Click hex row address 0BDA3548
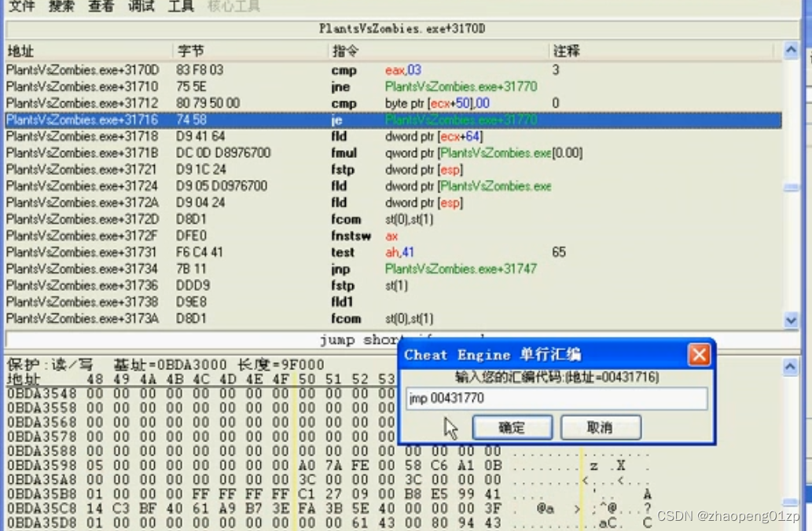 (x=42, y=394)
